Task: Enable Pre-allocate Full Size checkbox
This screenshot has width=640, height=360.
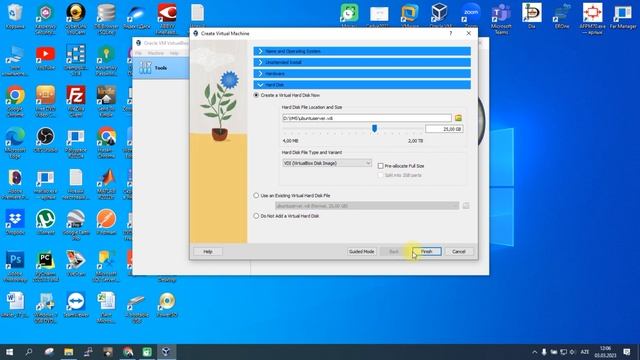Action: coord(380,166)
